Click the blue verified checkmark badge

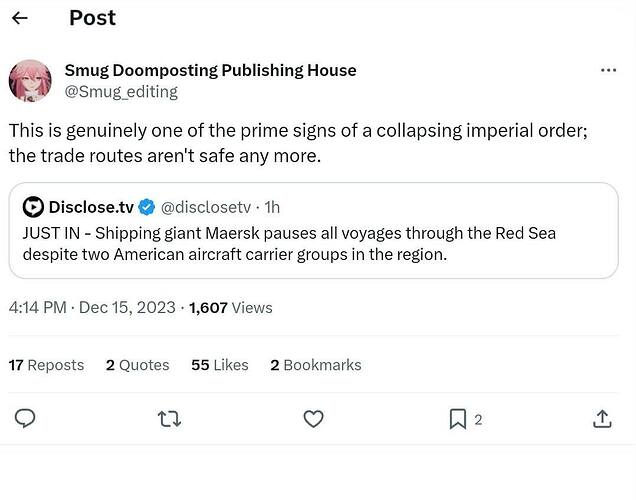pos(146,208)
